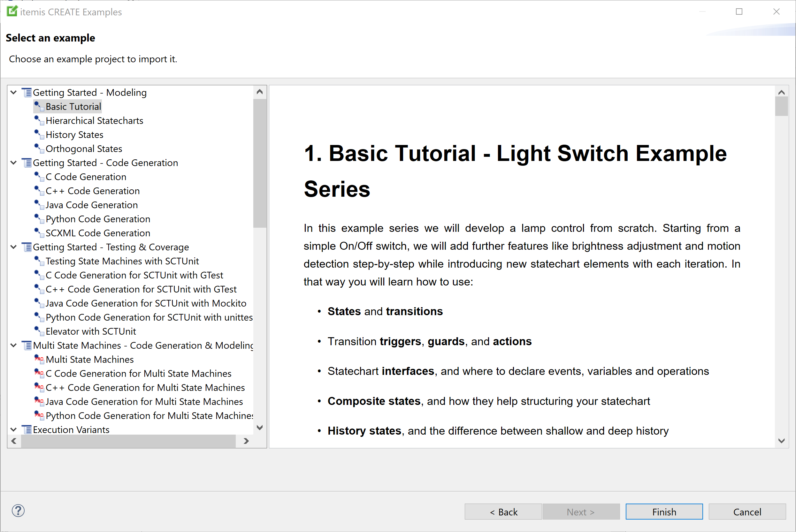This screenshot has height=532, width=796.
Task: Select Python Code Generation from the list
Action: (99, 219)
